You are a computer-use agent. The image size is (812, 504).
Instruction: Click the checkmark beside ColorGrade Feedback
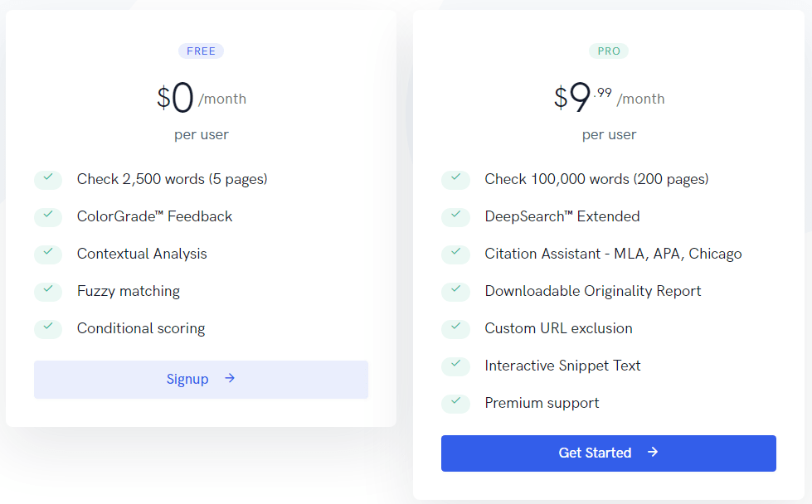click(48, 216)
